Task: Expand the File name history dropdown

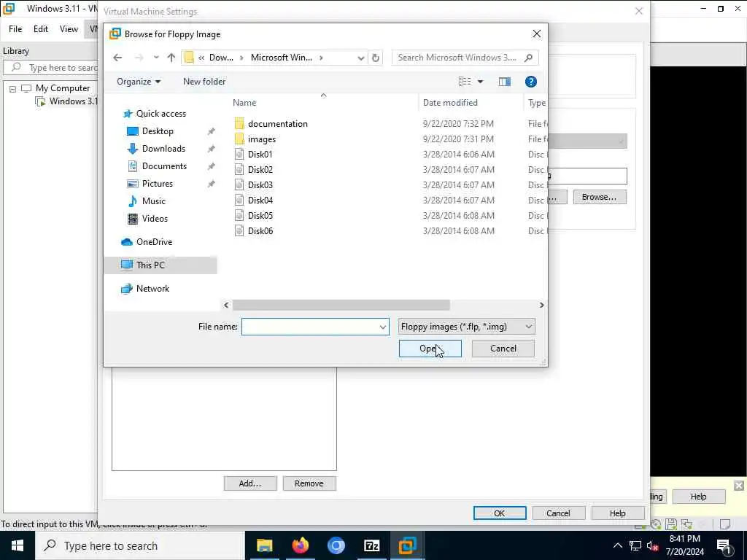Action: [382, 327]
